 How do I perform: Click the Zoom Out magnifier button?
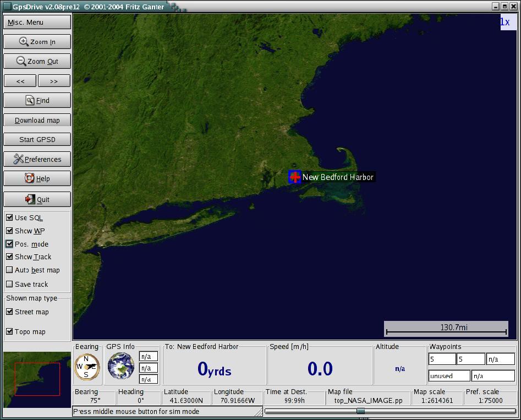[37, 61]
